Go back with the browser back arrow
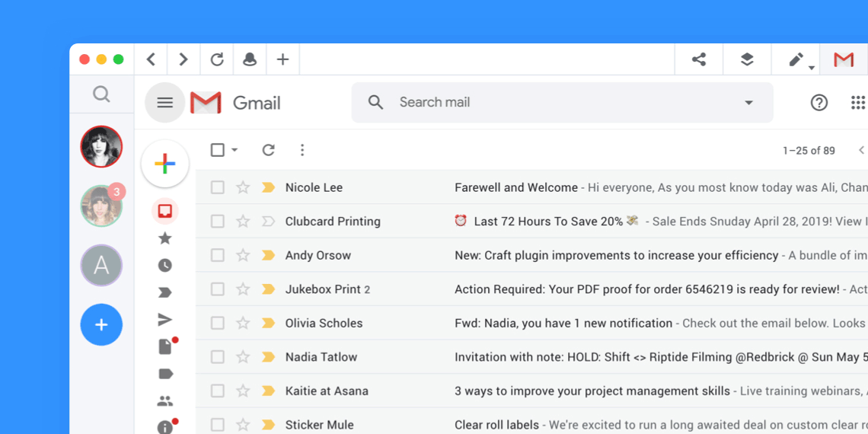This screenshot has width=868, height=434. (151, 60)
